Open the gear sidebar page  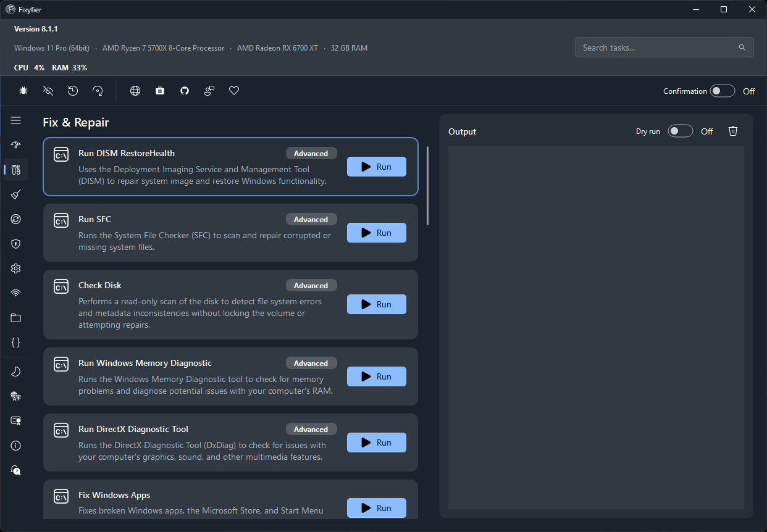pyautogui.click(x=16, y=268)
